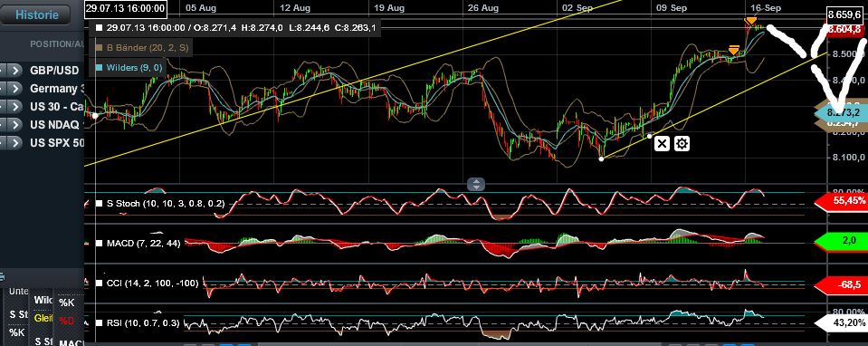This screenshot has height=346, width=868.
Task: Click the yellow Gleit legend entry
Action: click(43, 318)
